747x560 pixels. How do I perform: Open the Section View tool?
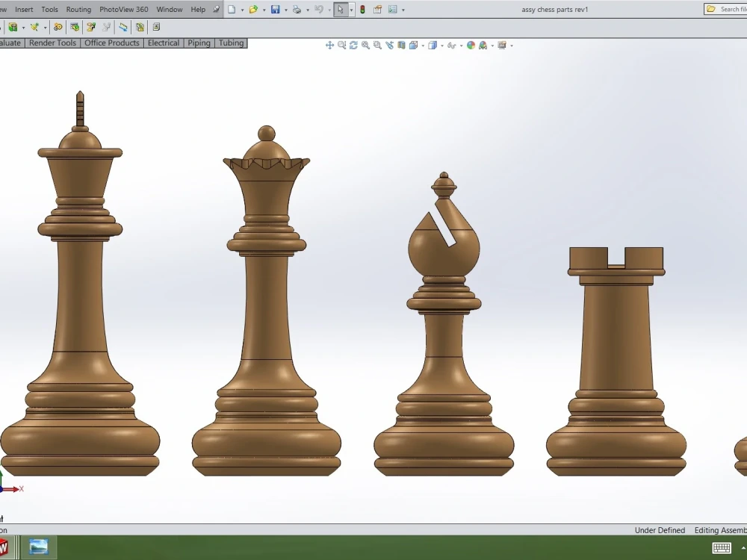tap(401, 45)
